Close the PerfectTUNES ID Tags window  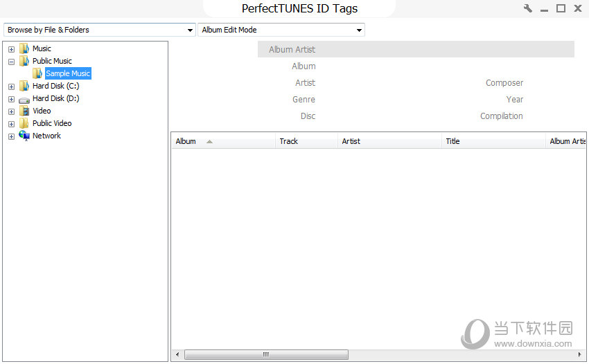point(578,8)
